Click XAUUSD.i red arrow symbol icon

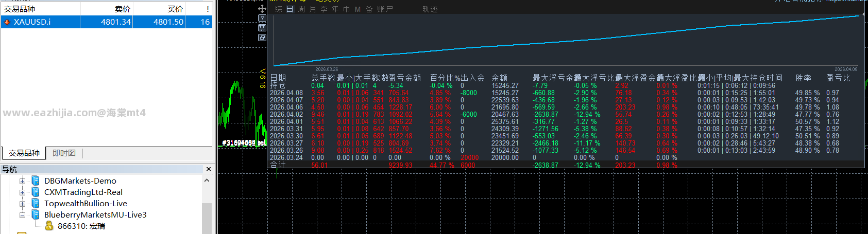pyautogui.click(x=7, y=22)
